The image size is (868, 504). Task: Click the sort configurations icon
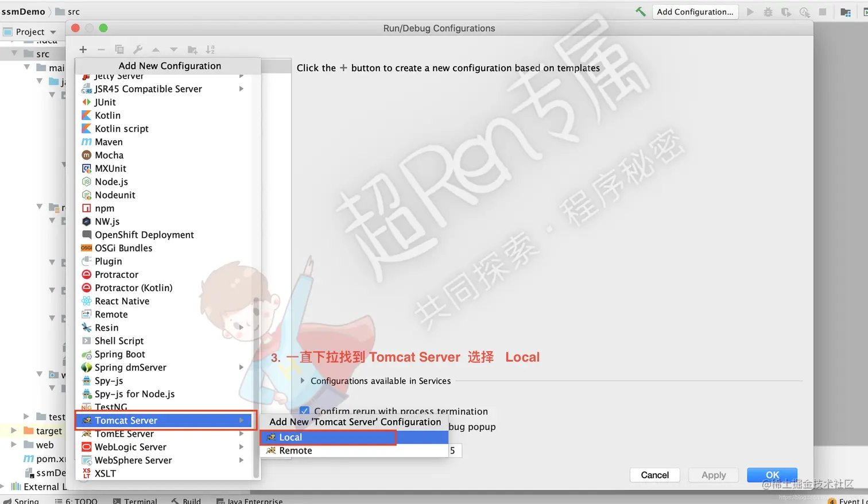(211, 49)
